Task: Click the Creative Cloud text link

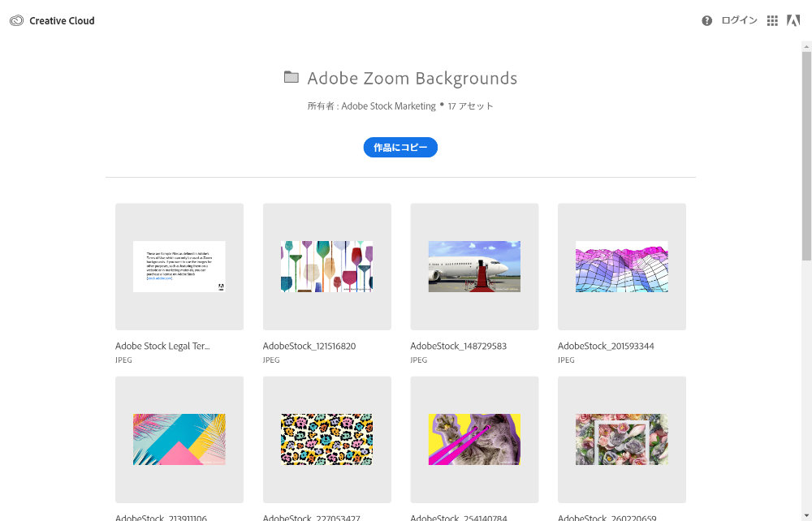Action: point(62,21)
